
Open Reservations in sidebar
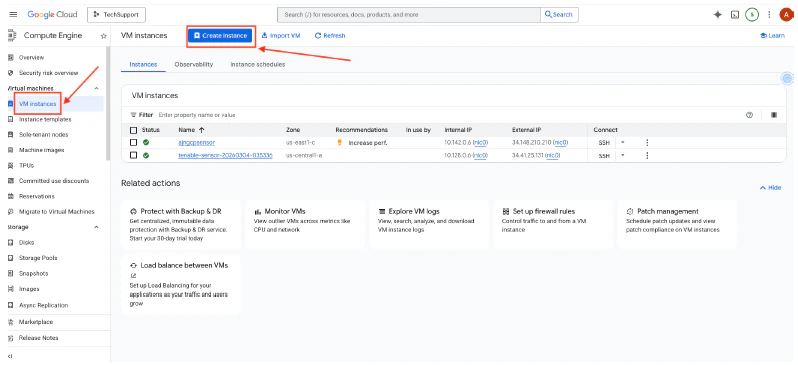(x=37, y=196)
